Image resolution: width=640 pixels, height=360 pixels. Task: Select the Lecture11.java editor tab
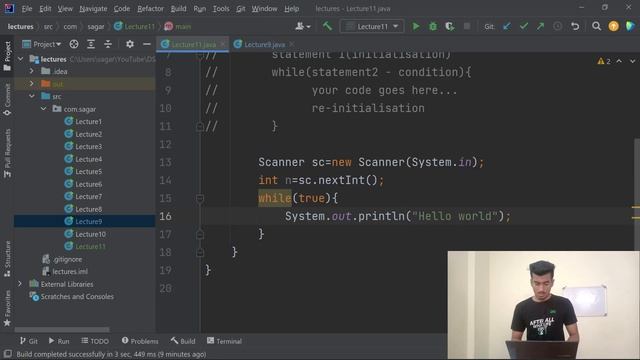(x=193, y=44)
